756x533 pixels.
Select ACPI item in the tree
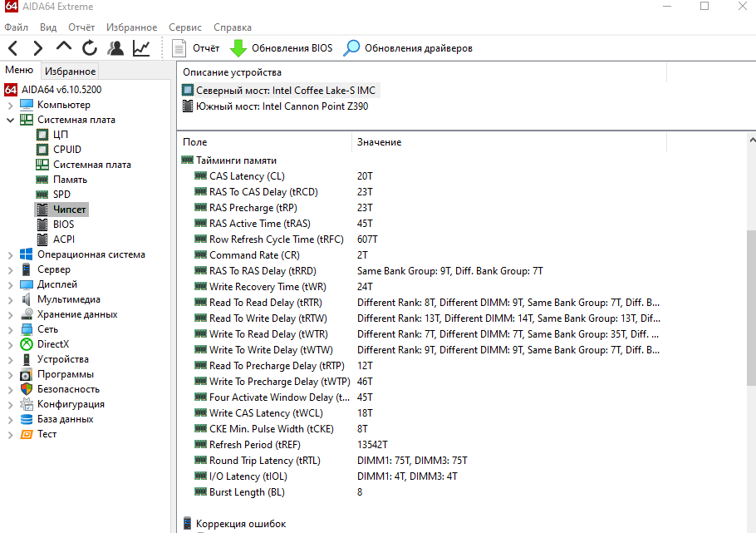[x=56, y=239]
